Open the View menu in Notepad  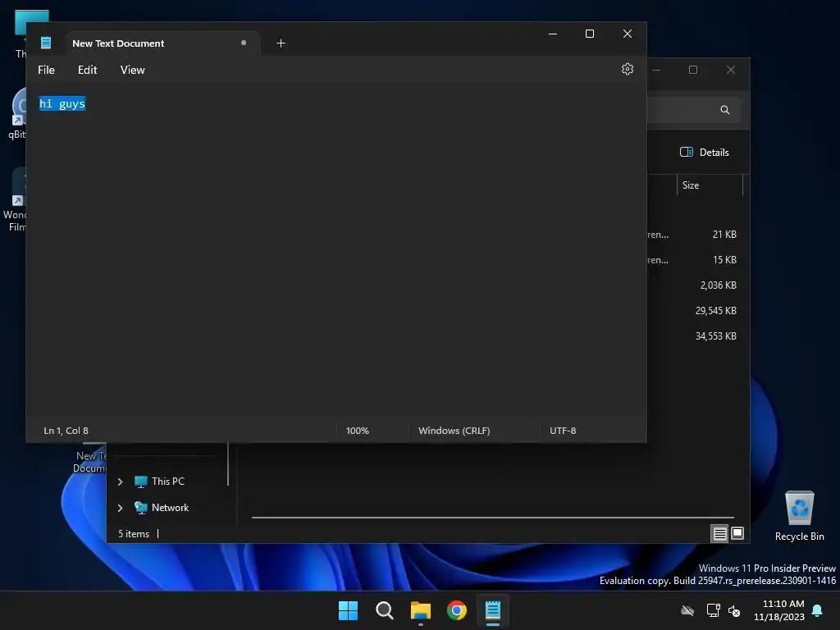click(x=132, y=70)
